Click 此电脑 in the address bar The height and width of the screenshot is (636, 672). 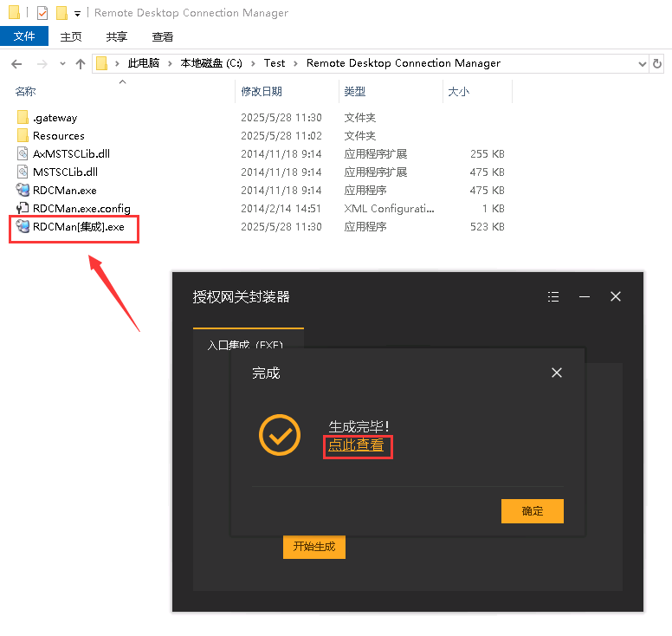point(143,63)
